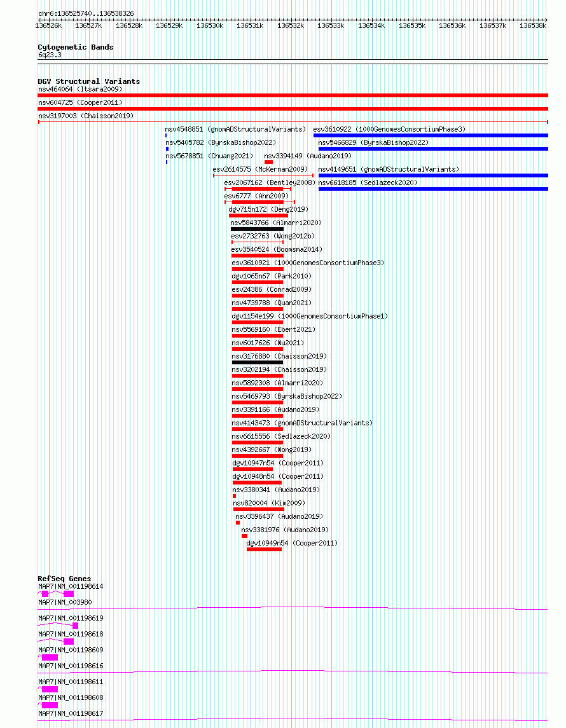Open variant nsv5843766 (Almarri2020)
Image resolution: width=566 pixels, height=728 pixels.
pyautogui.click(x=276, y=223)
